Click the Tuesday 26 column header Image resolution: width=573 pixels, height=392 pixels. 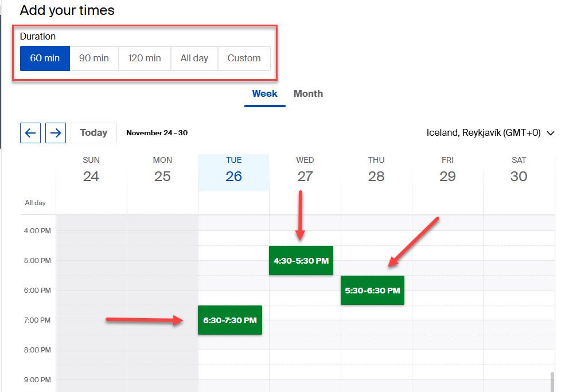coord(233,171)
